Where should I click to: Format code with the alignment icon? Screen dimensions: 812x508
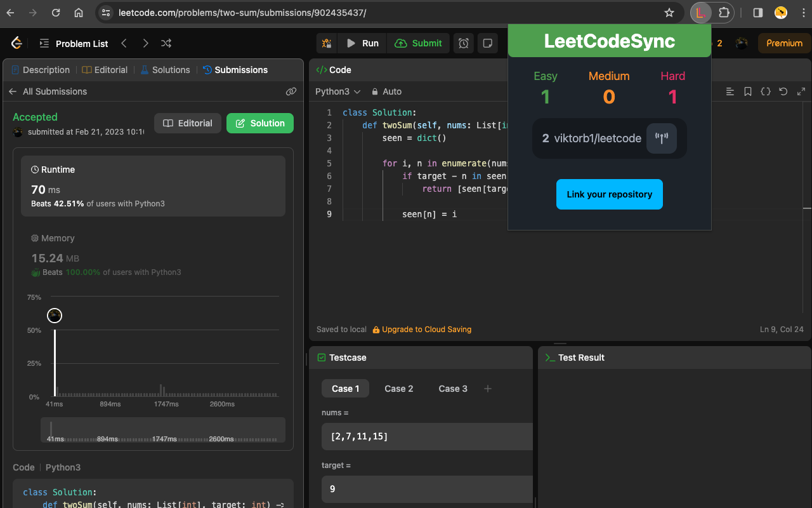730,91
